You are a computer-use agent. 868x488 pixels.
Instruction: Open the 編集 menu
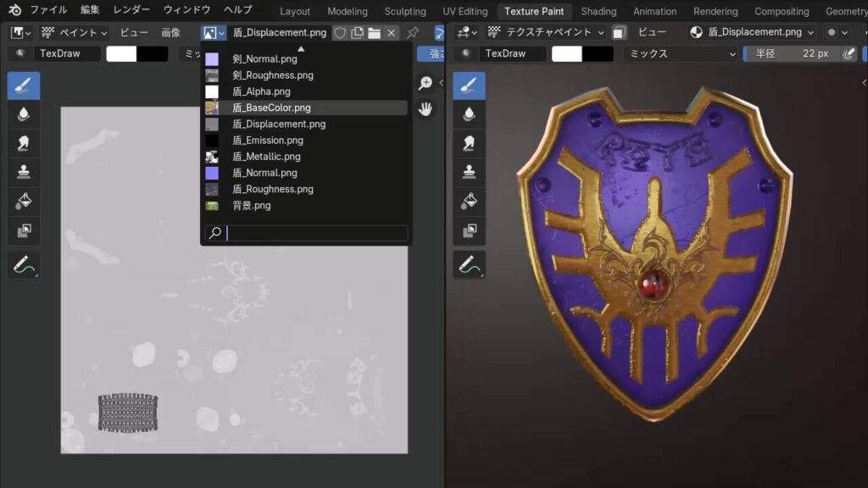click(x=90, y=10)
